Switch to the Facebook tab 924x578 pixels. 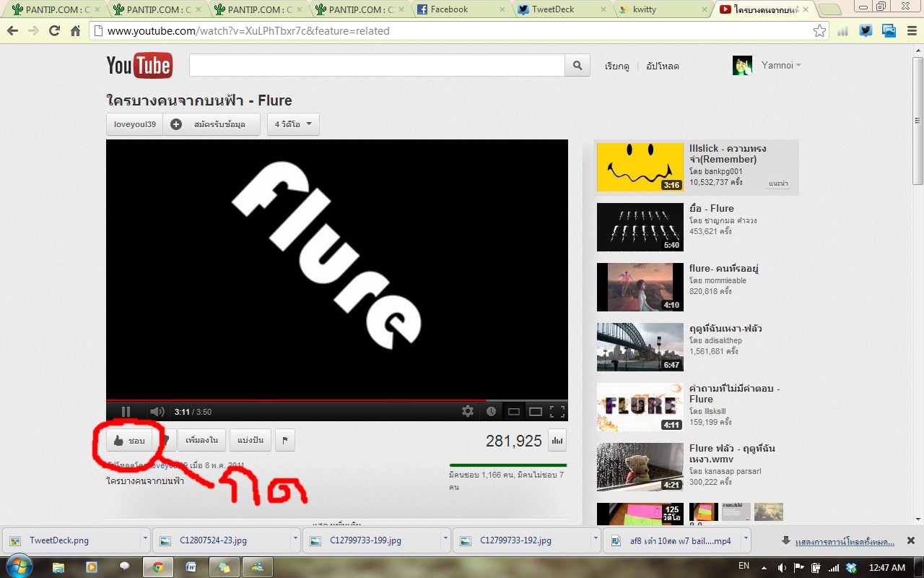(x=461, y=9)
